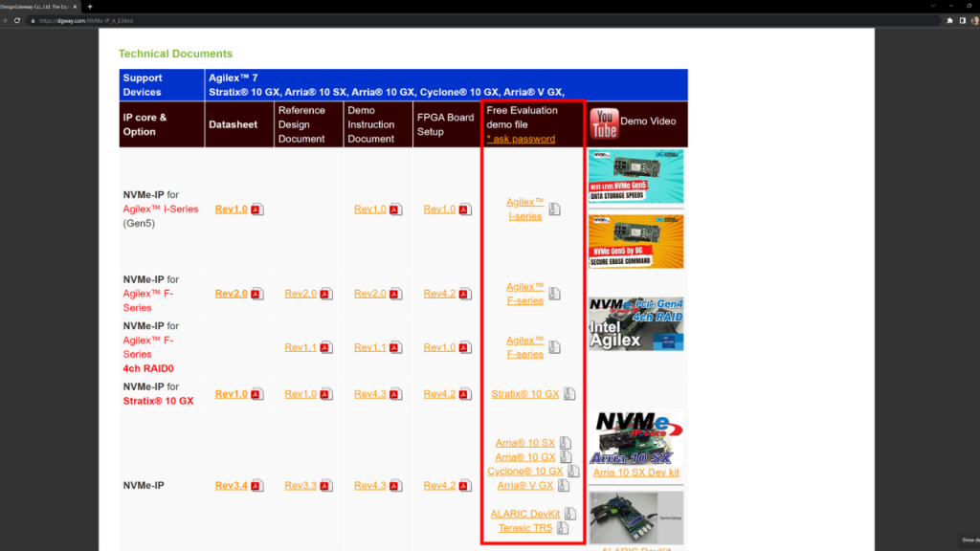Open the browser side panel icon
The image size is (980, 551).
(x=963, y=21)
